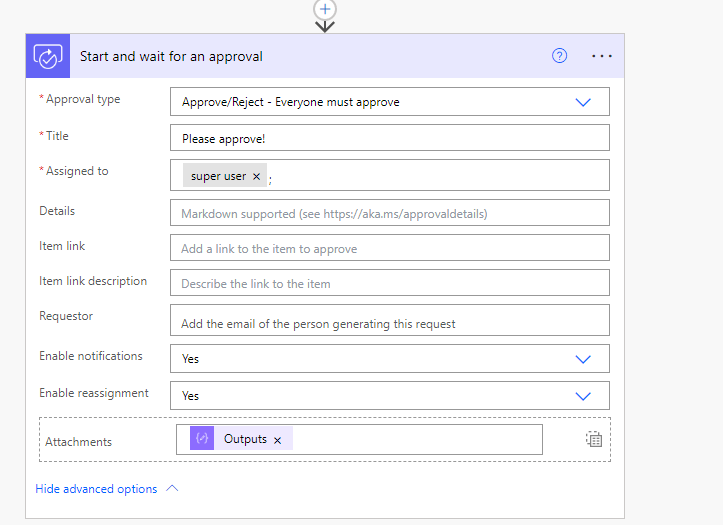Open the help question mark icon

(559, 56)
